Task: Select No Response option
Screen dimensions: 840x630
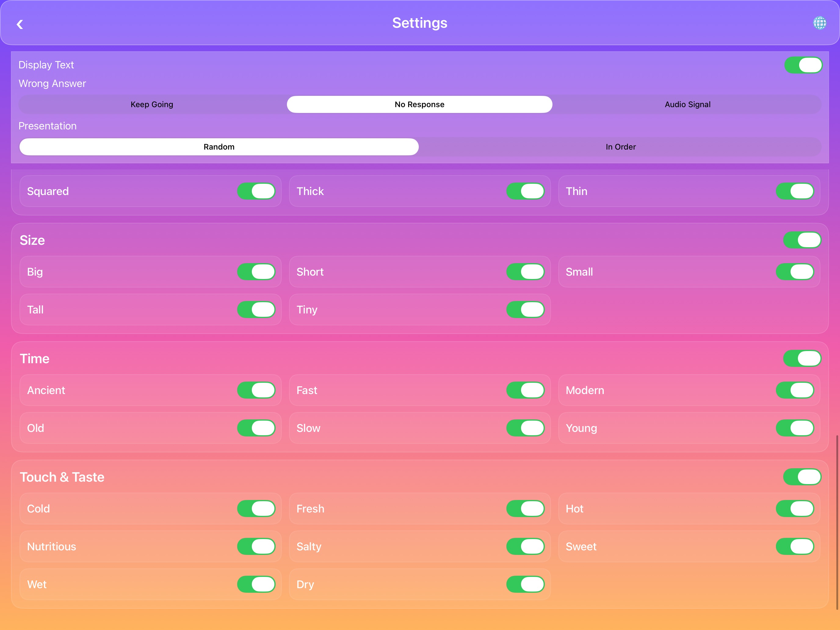Action: (419, 104)
